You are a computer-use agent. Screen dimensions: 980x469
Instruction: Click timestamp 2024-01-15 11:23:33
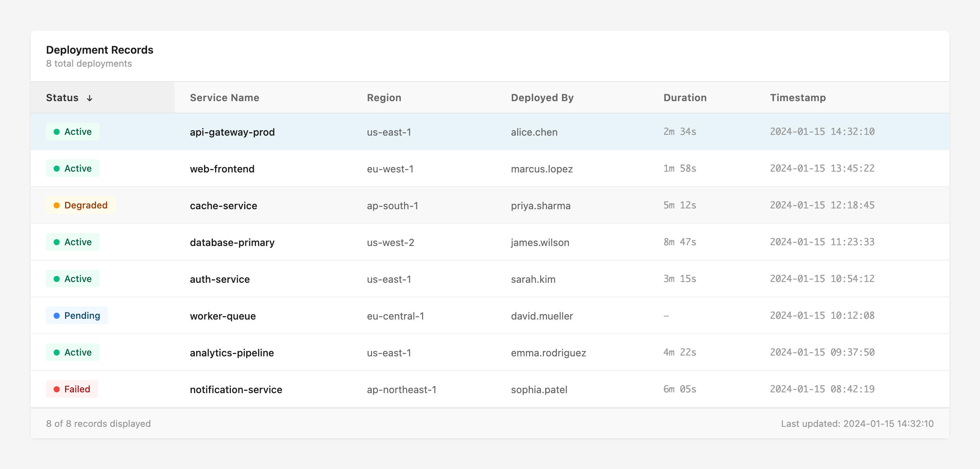[x=822, y=242]
